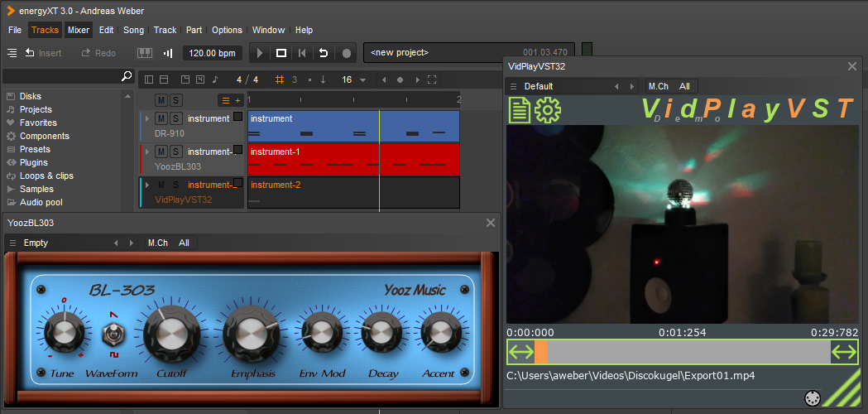Screen dimensions: 868x414
Task: Toggle the loop/cycle transport button
Action: point(324,53)
